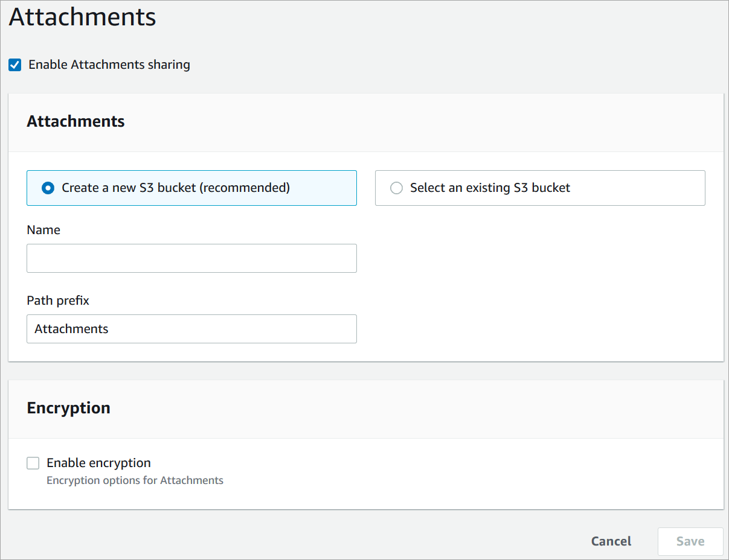Click the 'Enable encryption' label text
This screenshot has height=560, width=729.
(x=98, y=463)
